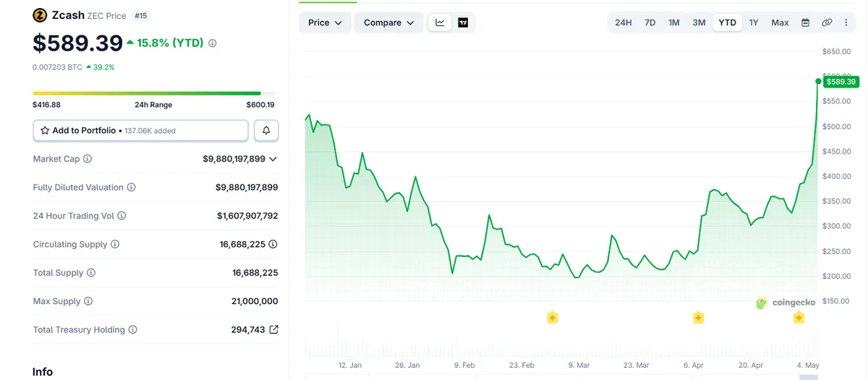Select the 1Y time range
Screen dimensions: 868x380
click(754, 22)
